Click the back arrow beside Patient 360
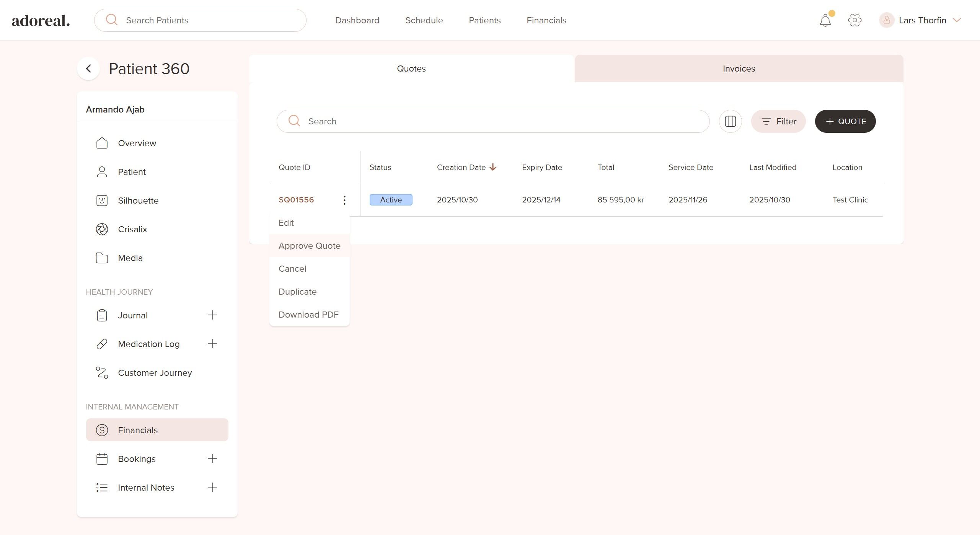Image resolution: width=980 pixels, height=535 pixels. tap(88, 69)
